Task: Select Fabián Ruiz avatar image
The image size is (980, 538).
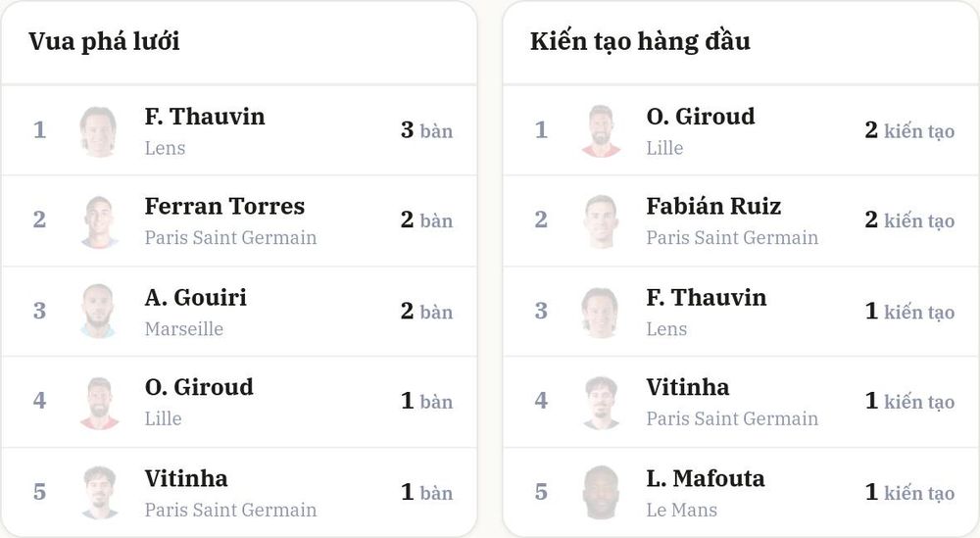Action: [601, 221]
